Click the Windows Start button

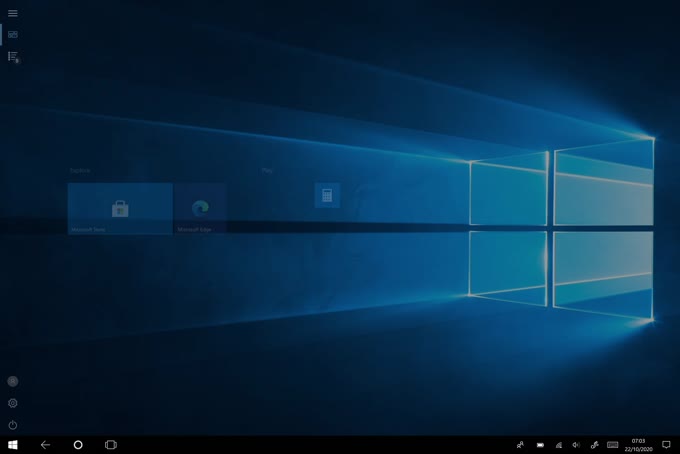click(x=13, y=444)
